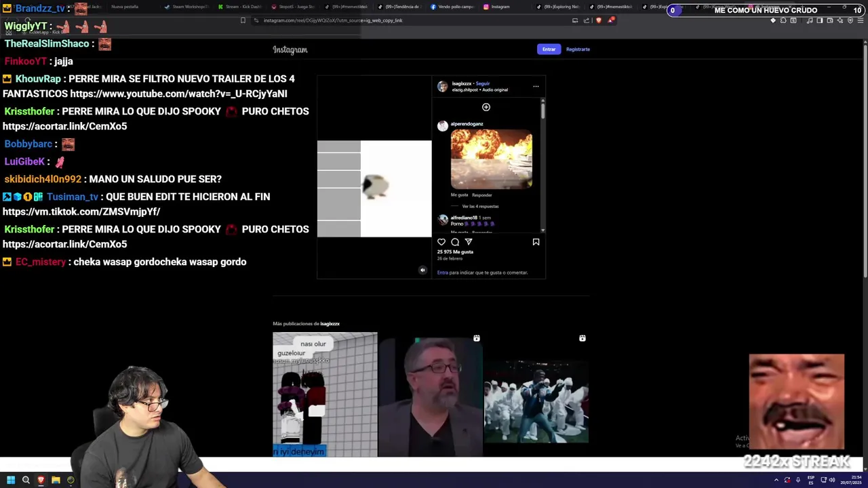Switch to the Steam Workshop browser tab
The height and width of the screenshot is (488, 868).
tap(187, 7)
